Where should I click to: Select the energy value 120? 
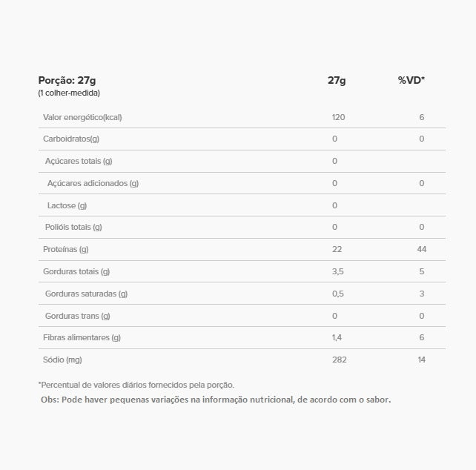tap(339, 117)
